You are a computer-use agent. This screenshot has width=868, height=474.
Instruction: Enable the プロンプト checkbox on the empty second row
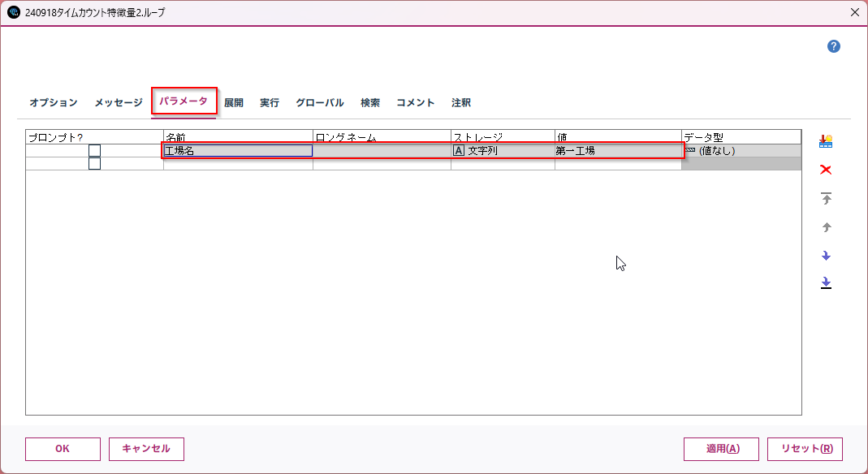pyautogui.click(x=94, y=162)
